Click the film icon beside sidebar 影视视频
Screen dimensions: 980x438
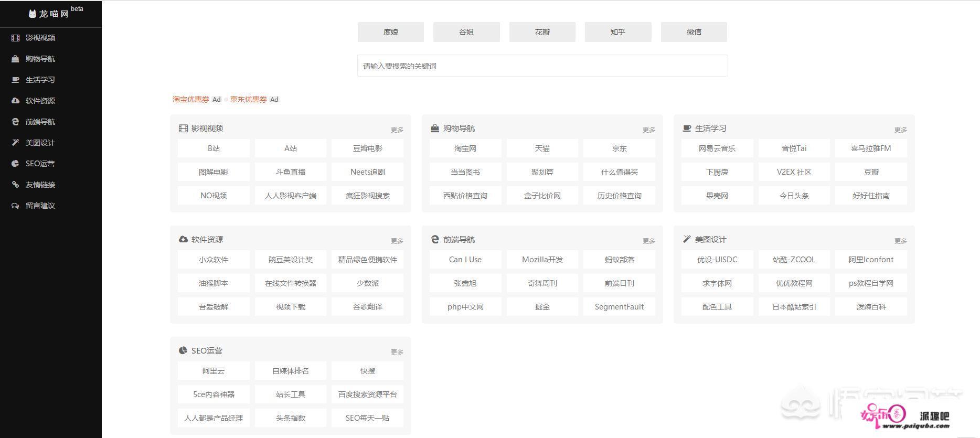point(15,38)
